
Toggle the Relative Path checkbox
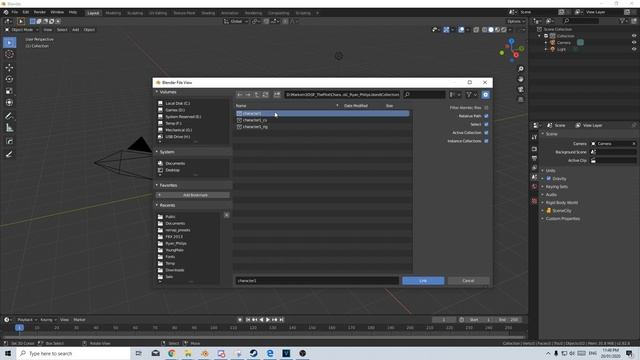tap(486, 116)
